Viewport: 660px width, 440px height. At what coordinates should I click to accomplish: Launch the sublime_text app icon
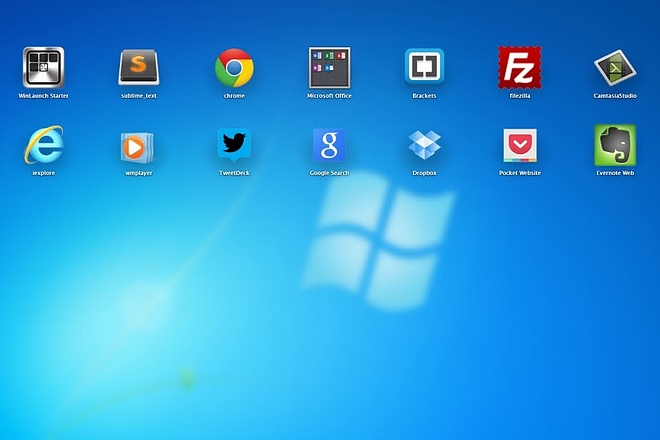pyautogui.click(x=139, y=67)
